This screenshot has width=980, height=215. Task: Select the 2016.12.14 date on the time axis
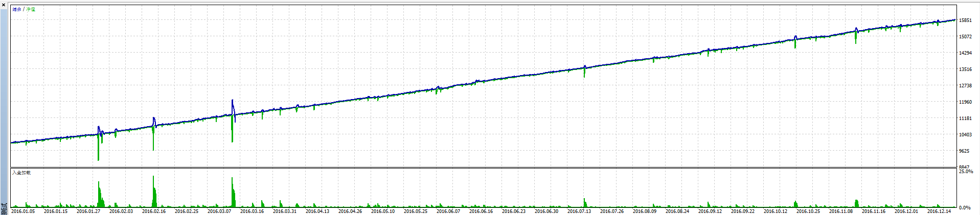(939, 211)
